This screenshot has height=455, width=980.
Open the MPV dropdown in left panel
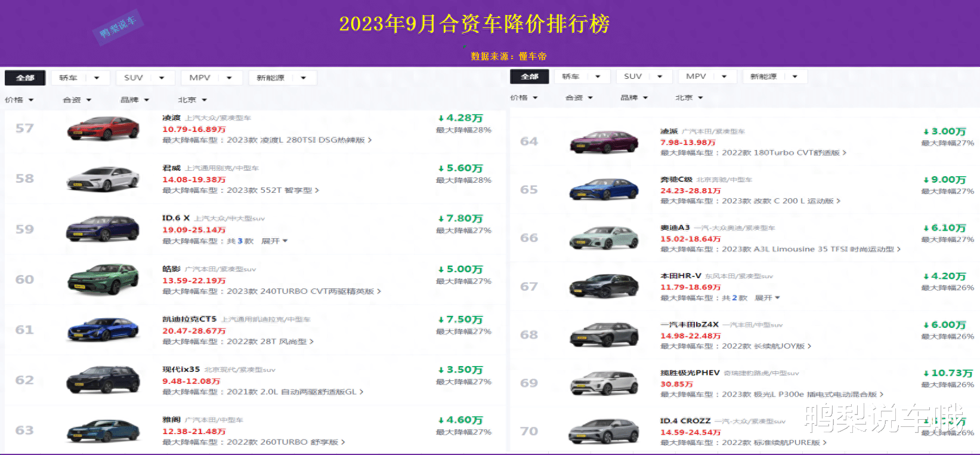click(212, 78)
